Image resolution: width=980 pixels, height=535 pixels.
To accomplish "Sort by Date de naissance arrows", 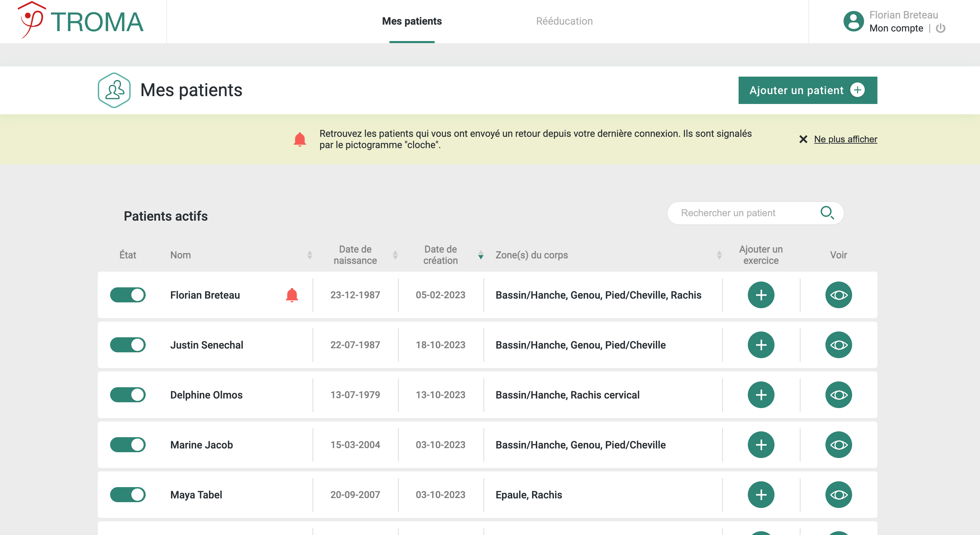I will point(395,255).
